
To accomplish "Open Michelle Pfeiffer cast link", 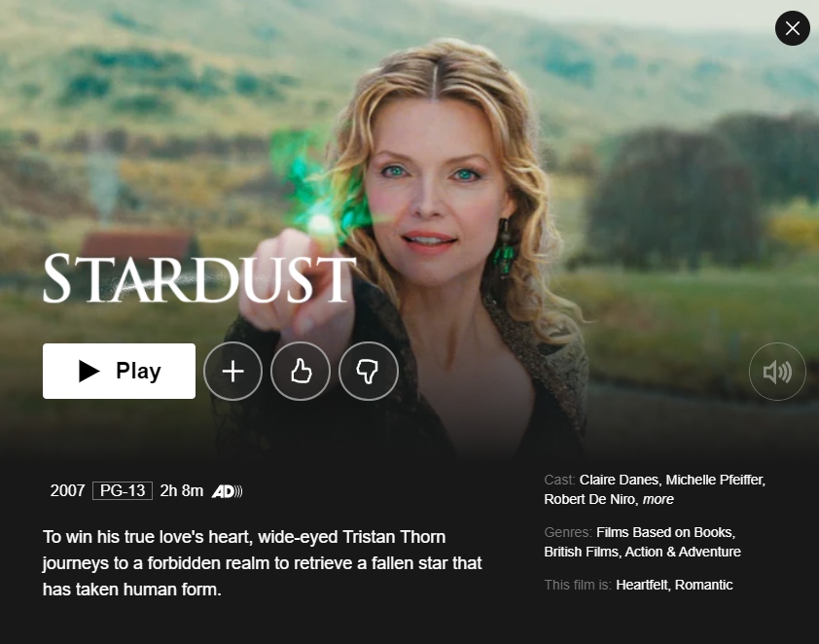I will point(716,480).
